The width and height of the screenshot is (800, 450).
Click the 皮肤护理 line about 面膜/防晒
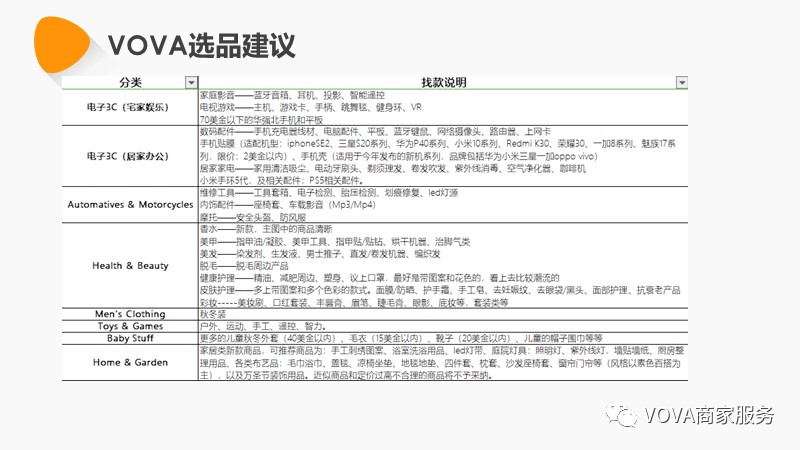pyautogui.click(x=440, y=290)
